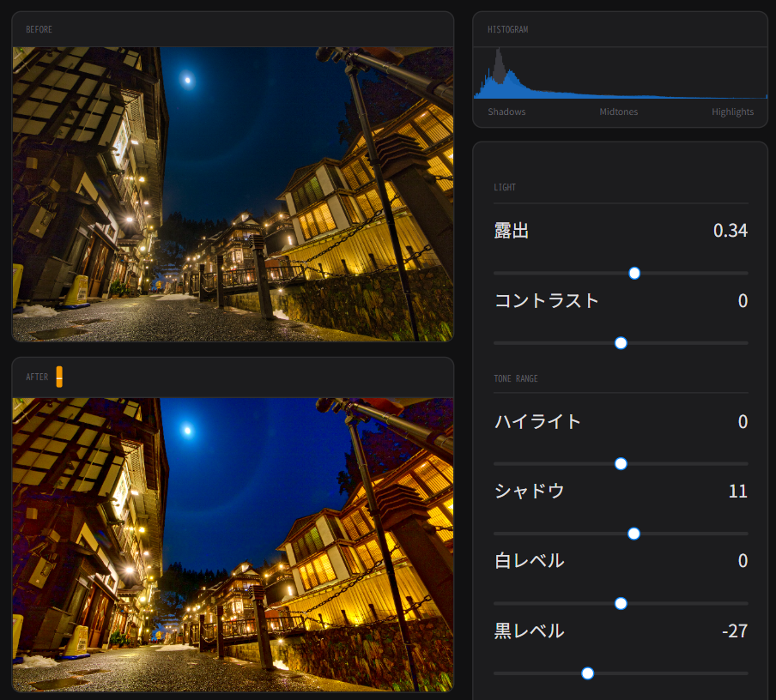
Task: Click the 黒レベル slider handle
Action: click(x=587, y=673)
